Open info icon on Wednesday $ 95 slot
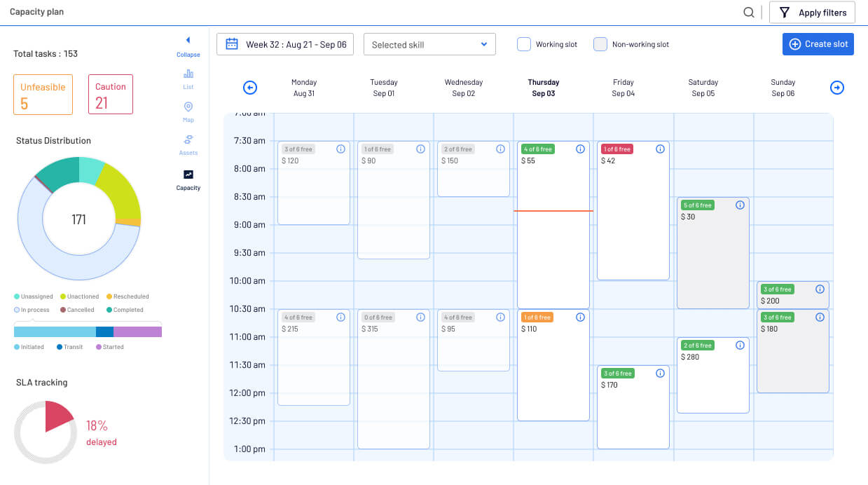Image resolution: width=868 pixels, height=485 pixels. tap(500, 317)
